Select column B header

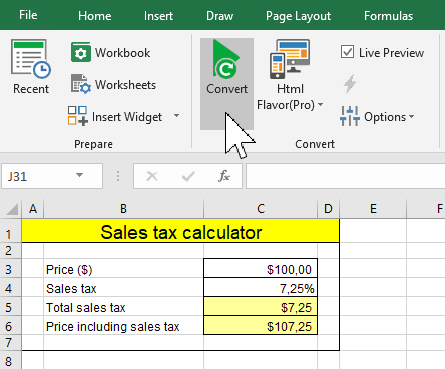point(123,209)
